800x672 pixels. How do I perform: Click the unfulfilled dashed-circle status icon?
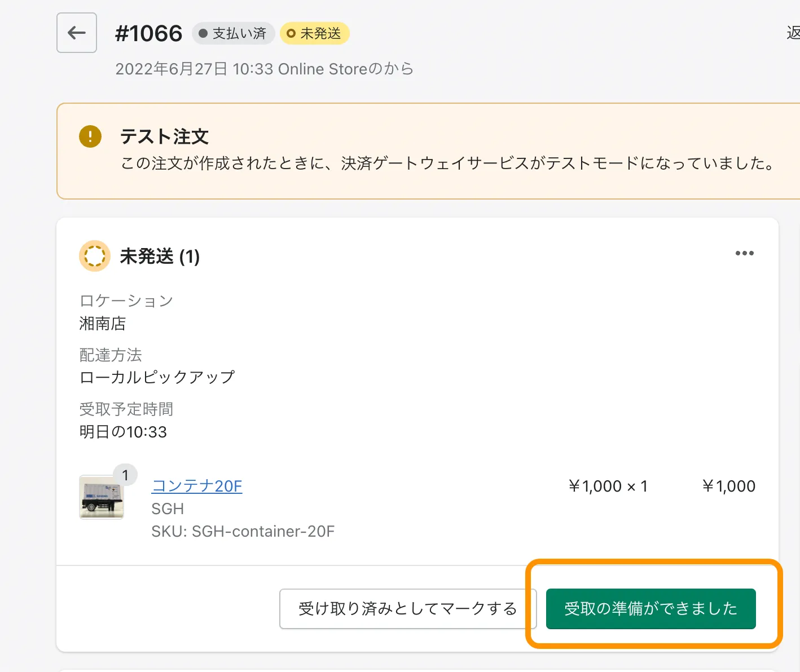click(95, 256)
